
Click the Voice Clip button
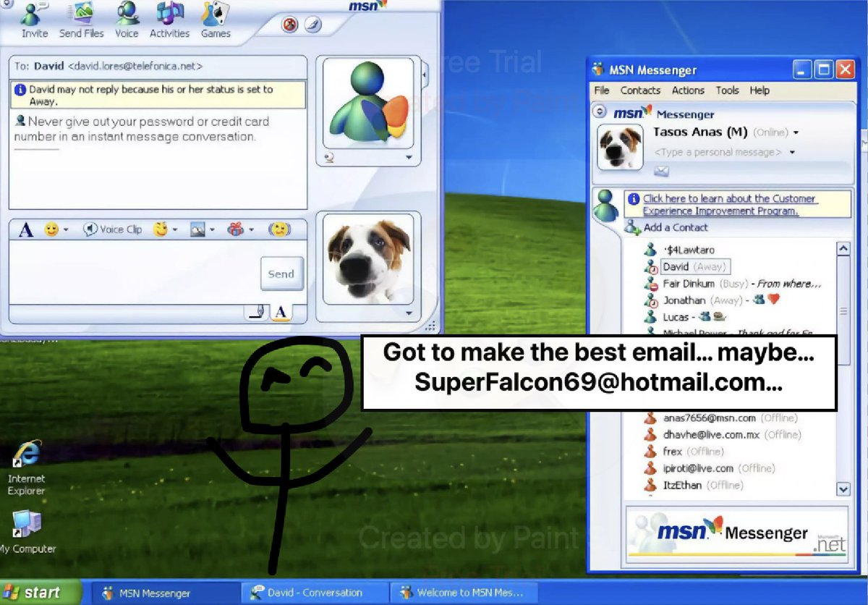[113, 229]
